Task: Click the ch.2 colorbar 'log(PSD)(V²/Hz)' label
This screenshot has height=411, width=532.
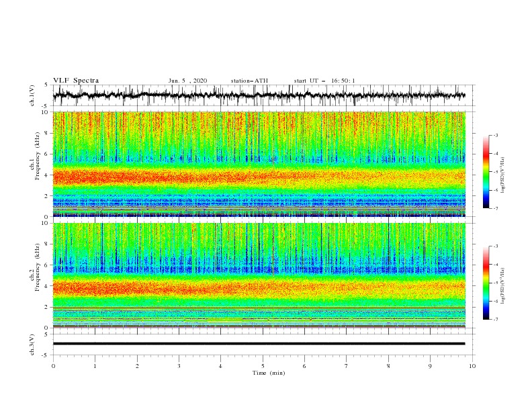Action: tap(503, 286)
